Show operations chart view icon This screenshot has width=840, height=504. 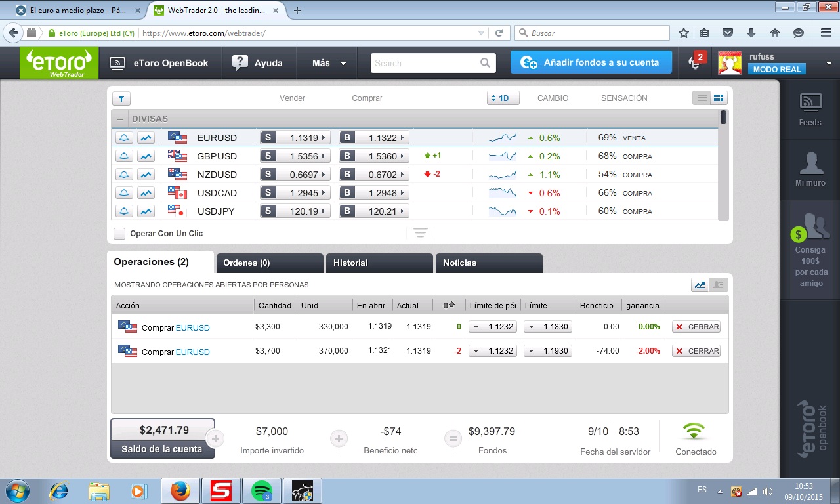(700, 285)
